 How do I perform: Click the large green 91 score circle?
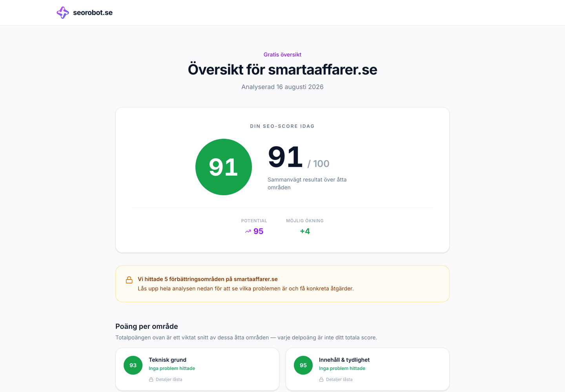(224, 167)
